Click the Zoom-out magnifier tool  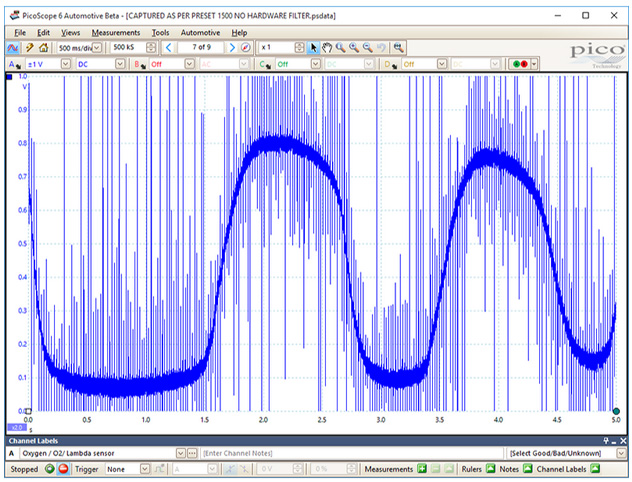(368, 48)
